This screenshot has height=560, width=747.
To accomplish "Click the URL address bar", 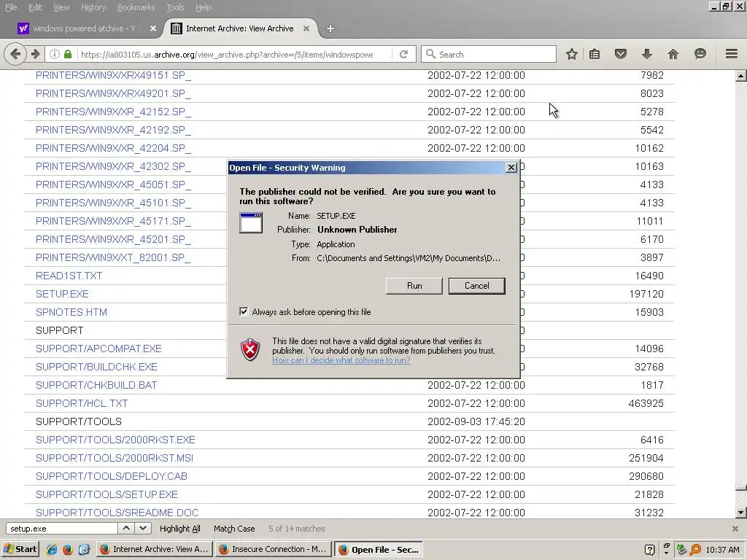I will (227, 54).
